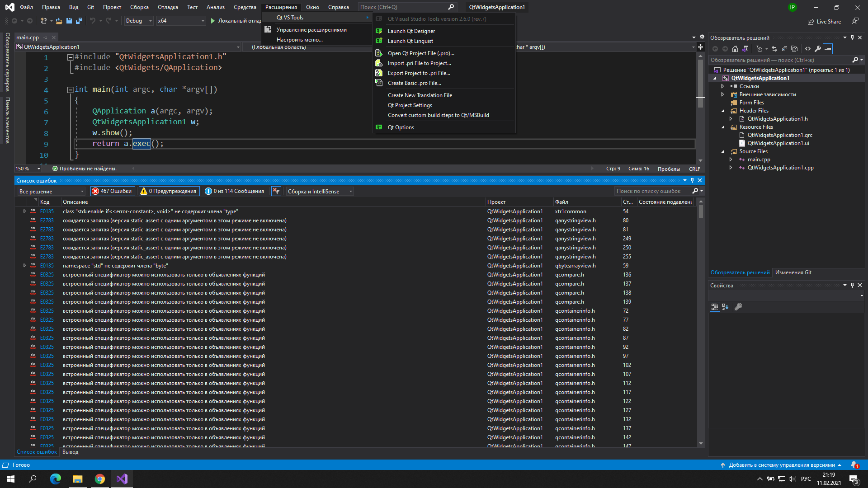The image size is (868, 488).
Task: Click Categorized view icon in Properties panel
Action: 715,307
